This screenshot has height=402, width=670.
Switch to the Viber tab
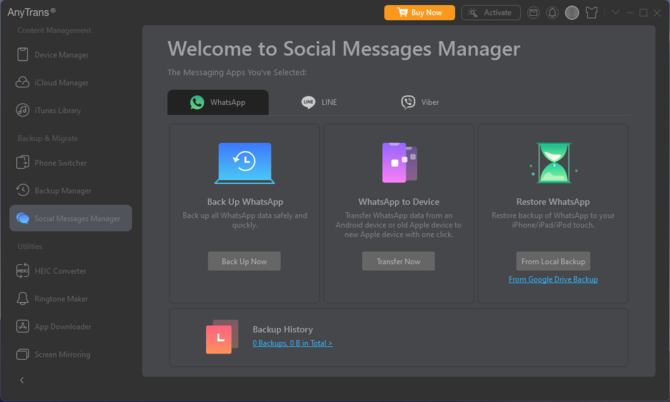click(x=420, y=102)
